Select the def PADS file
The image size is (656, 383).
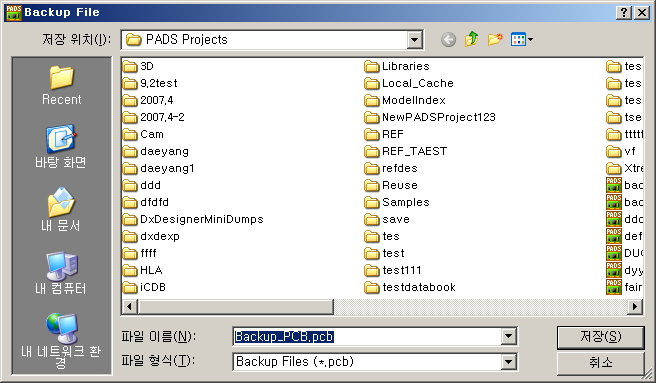pos(624,236)
